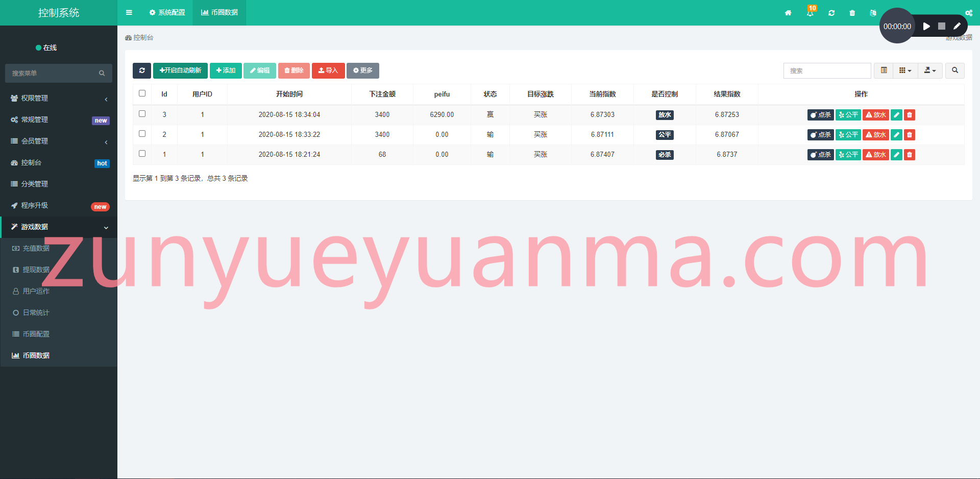Open the columns grid dropdown
980x479 pixels.
905,70
